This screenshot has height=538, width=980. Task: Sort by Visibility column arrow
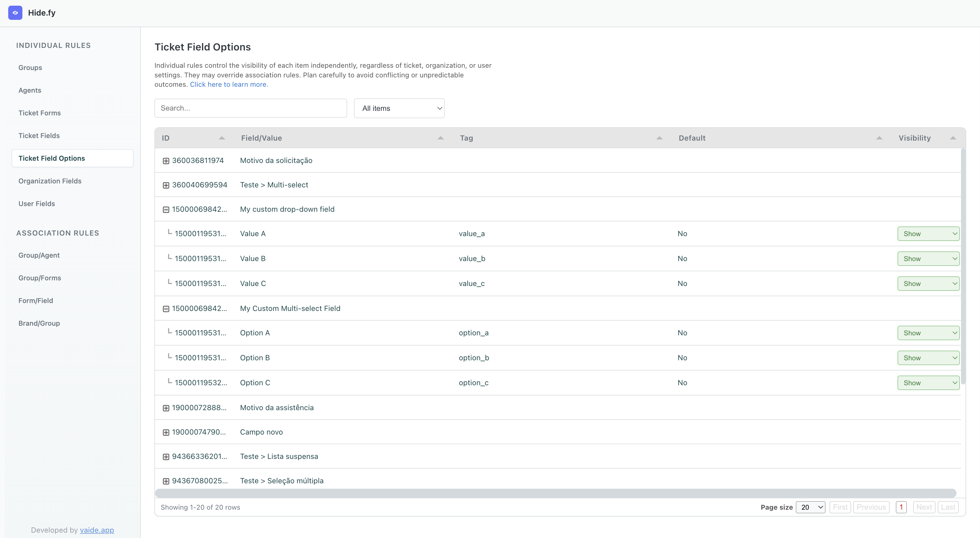tap(953, 138)
